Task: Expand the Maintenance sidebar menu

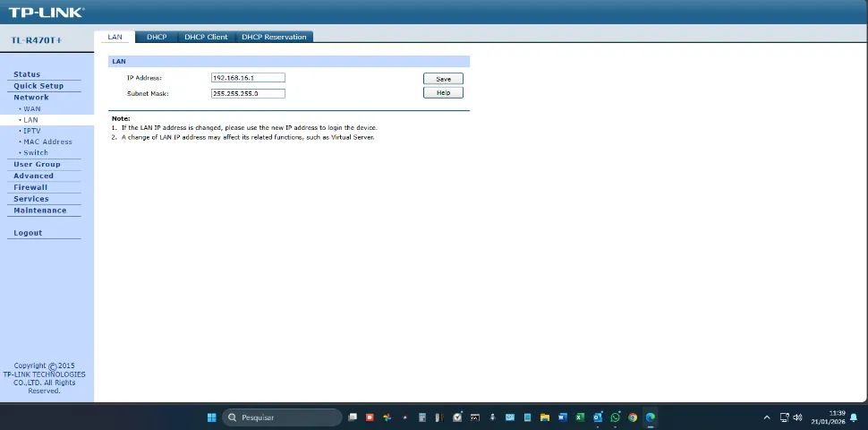Action: [40, 211]
